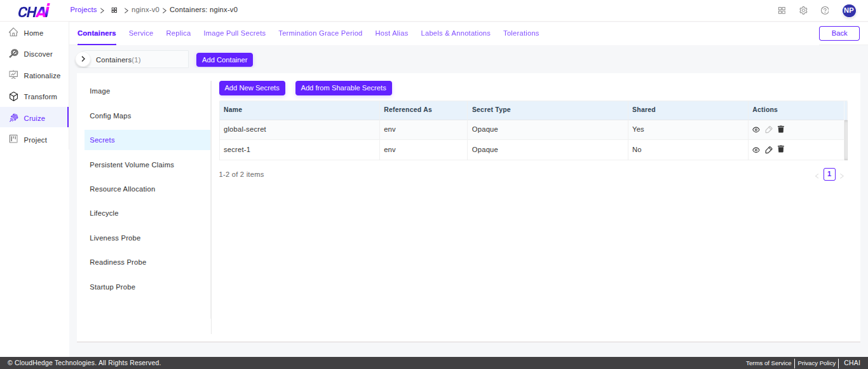Select Persistent Volume Claims section
Screen dimensions: 868x369
[147, 165]
